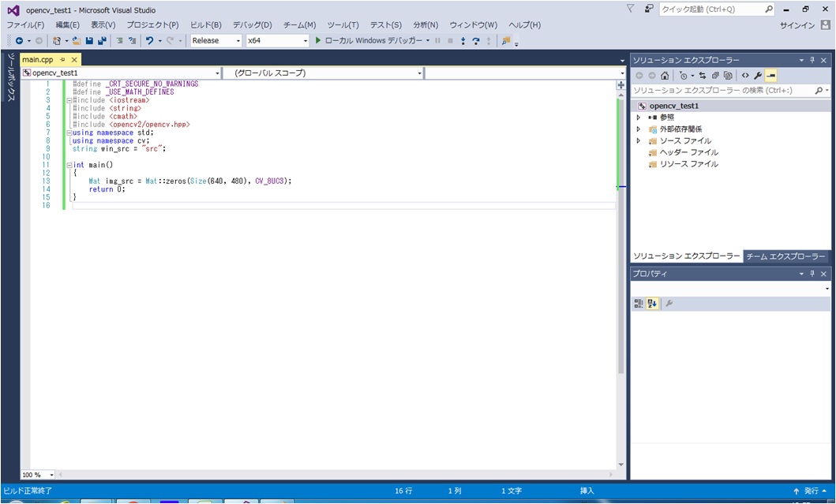
Task: Expand the ソース ファイル tree node
Action: 639,140
